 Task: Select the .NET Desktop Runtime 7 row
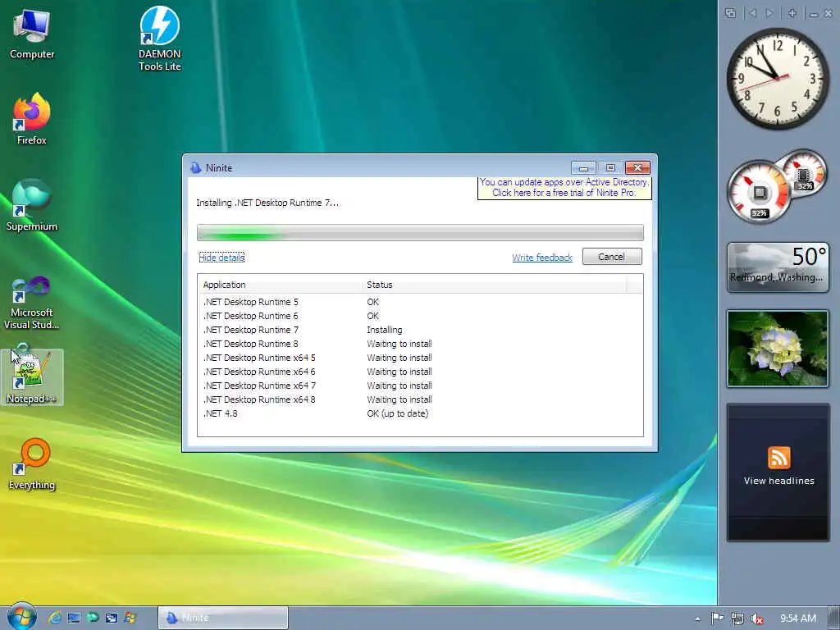coord(420,330)
